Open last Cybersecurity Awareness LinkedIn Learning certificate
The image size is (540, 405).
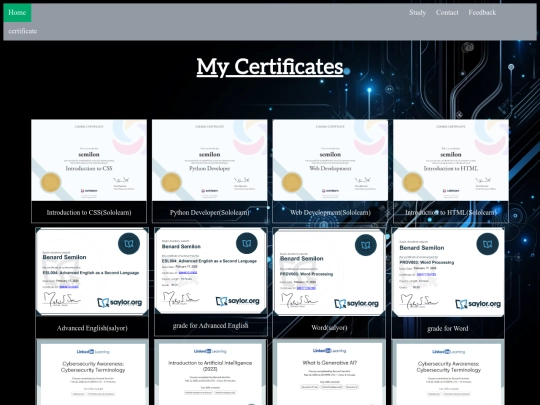448,373
